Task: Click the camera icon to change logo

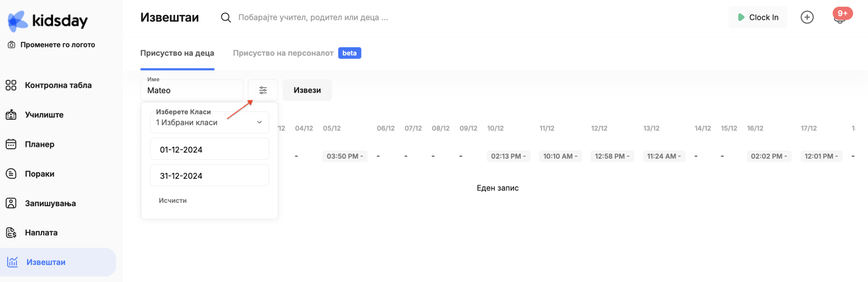Action: tap(11, 45)
